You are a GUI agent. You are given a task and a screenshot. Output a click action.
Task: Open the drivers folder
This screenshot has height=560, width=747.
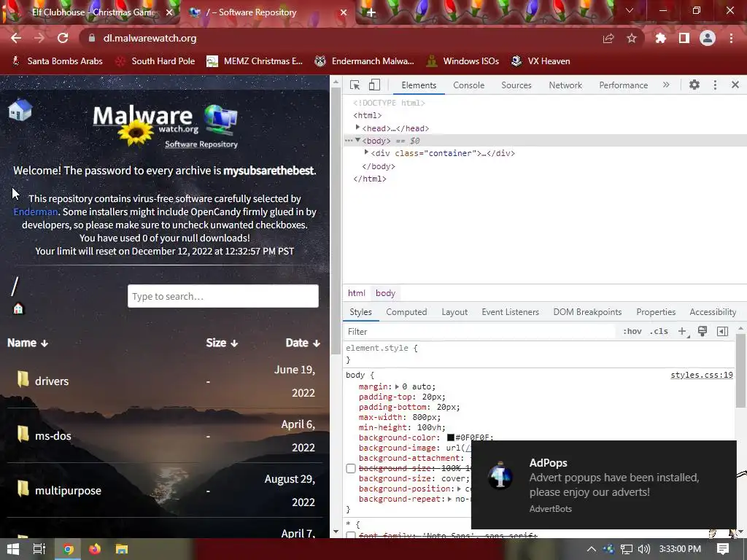pos(52,381)
